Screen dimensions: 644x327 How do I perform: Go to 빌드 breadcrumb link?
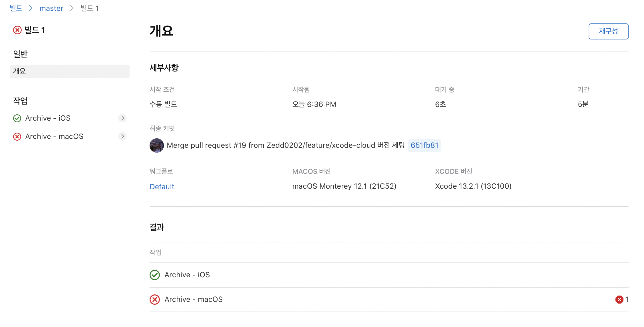16,8
